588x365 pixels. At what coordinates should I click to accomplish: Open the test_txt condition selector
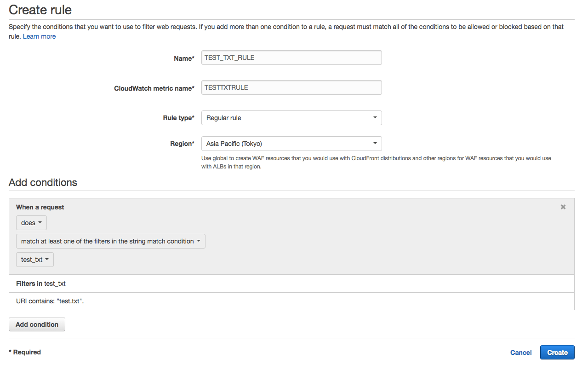tap(35, 260)
